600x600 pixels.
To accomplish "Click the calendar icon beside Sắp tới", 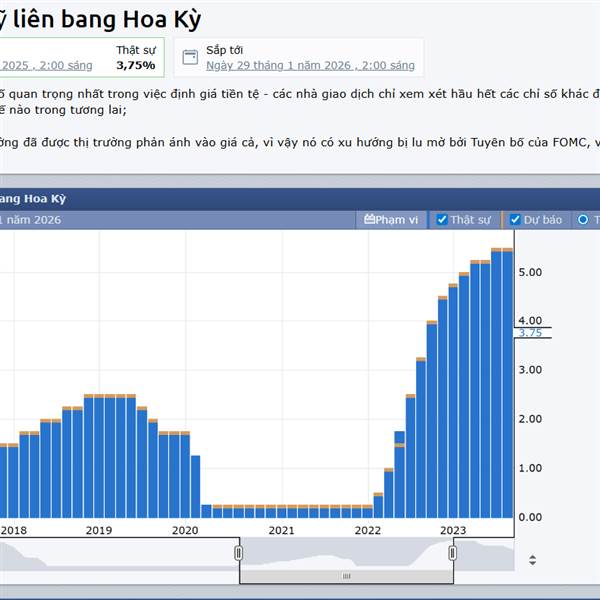I will (x=190, y=57).
